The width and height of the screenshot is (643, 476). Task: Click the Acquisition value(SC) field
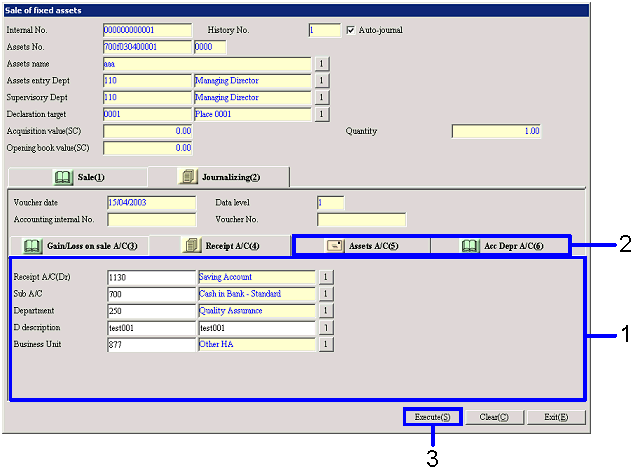tap(148, 131)
